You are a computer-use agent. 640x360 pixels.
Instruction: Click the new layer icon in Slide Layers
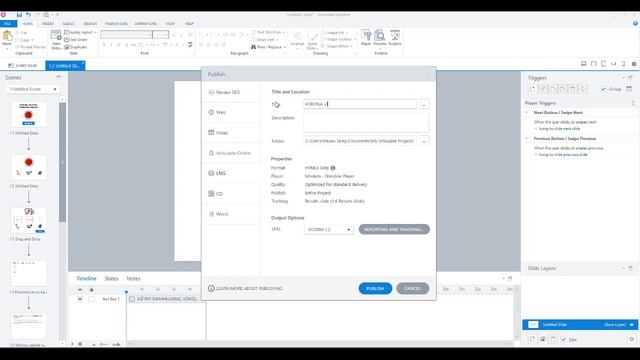tap(533, 340)
